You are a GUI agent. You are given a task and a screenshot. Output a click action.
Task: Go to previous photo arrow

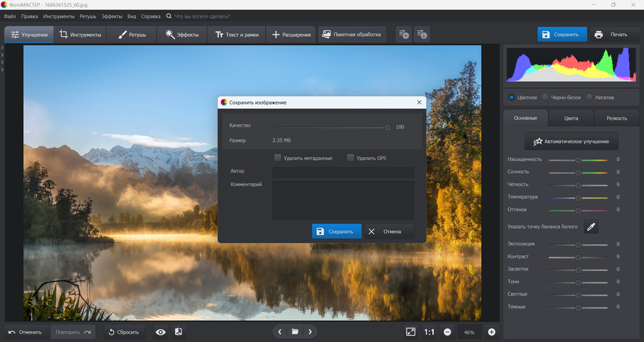(279, 332)
